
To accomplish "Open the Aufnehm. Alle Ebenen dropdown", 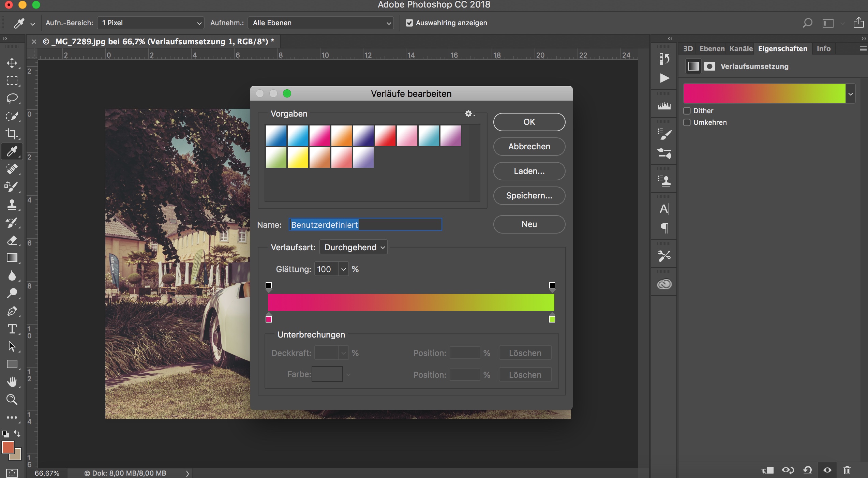I will [320, 23].
